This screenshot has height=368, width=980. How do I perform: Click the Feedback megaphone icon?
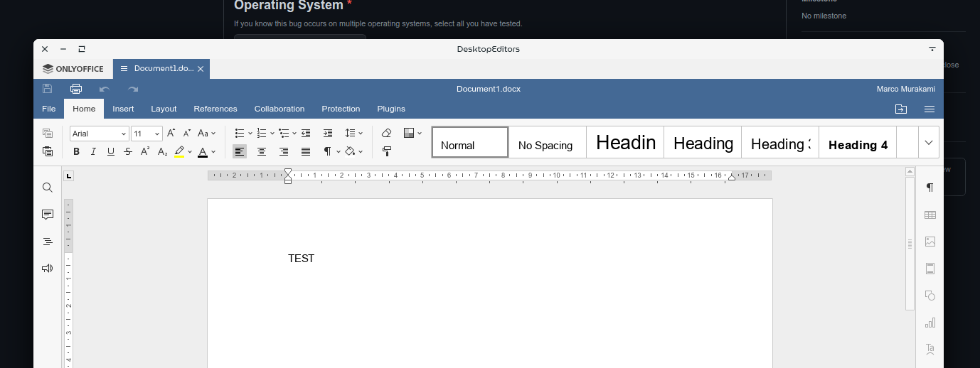pyautogui.click(x=48, y=269)
